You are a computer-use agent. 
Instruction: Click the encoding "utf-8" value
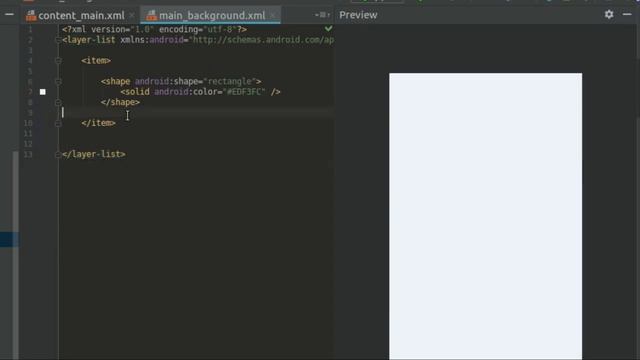pos(220,29)
